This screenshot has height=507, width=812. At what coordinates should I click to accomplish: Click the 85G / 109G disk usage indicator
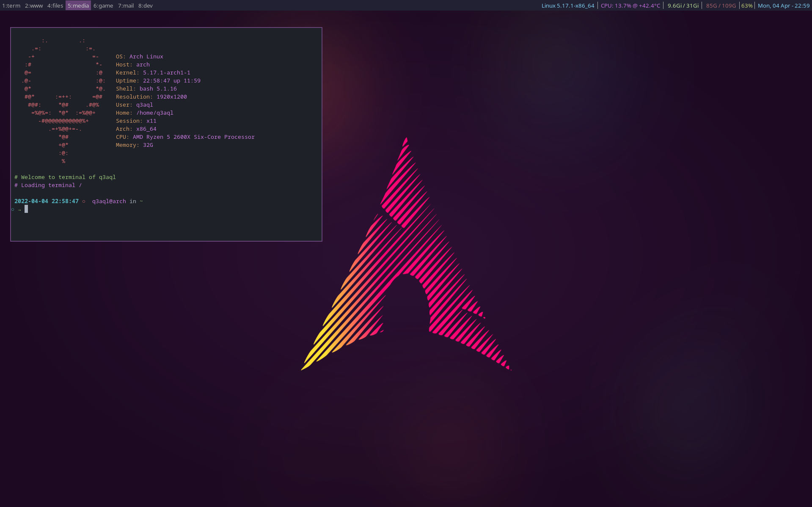click(x=721, y=6)
